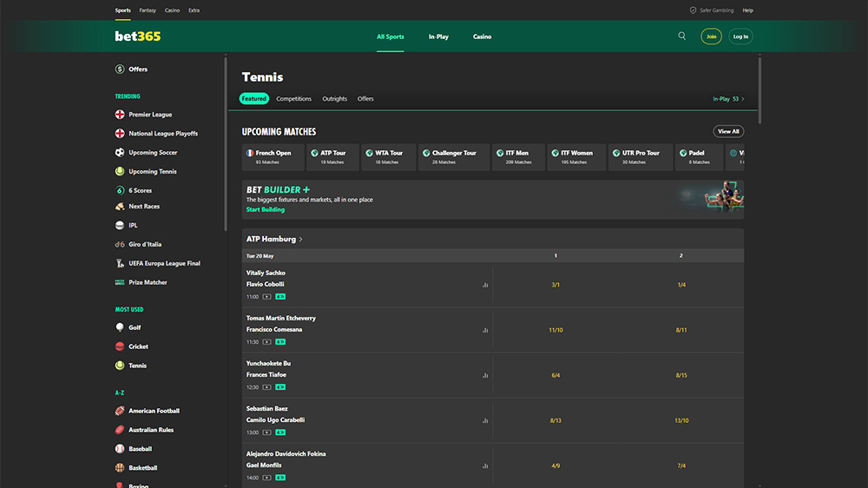Screen dimensions: 868x488
Task: Click the bet365 logo
Action: click(x=138, y=36)
